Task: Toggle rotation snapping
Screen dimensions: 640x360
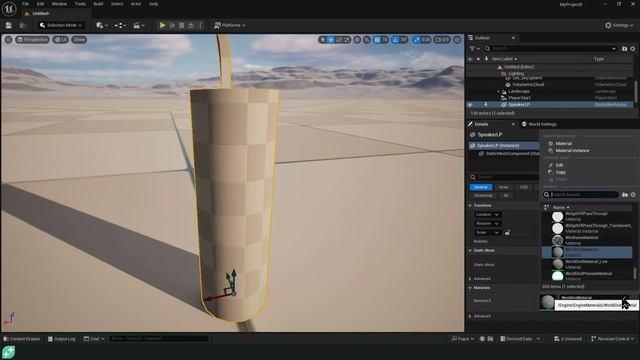Action: (395, 40)
